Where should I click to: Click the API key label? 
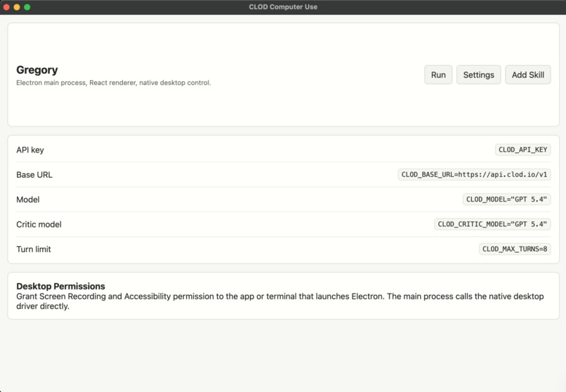click(30, 150)
